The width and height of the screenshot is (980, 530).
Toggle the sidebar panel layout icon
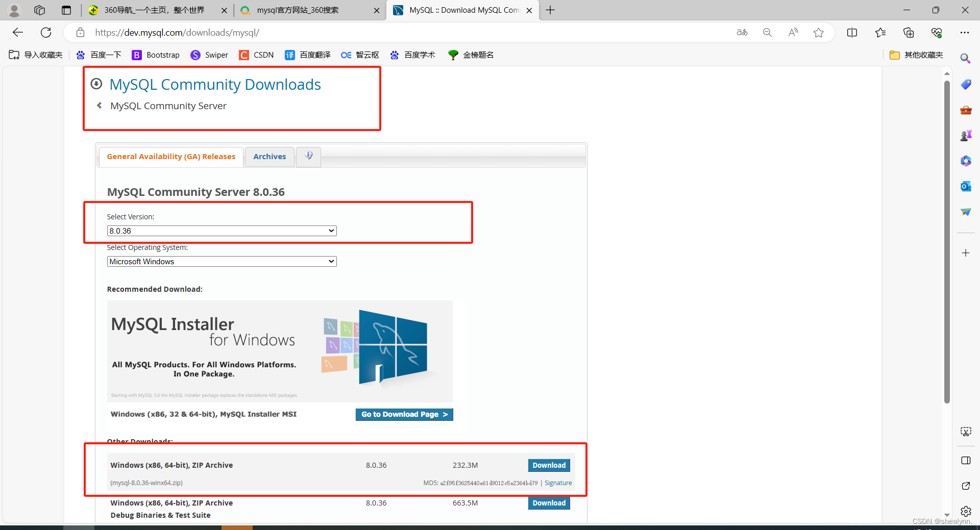[966, 461]
